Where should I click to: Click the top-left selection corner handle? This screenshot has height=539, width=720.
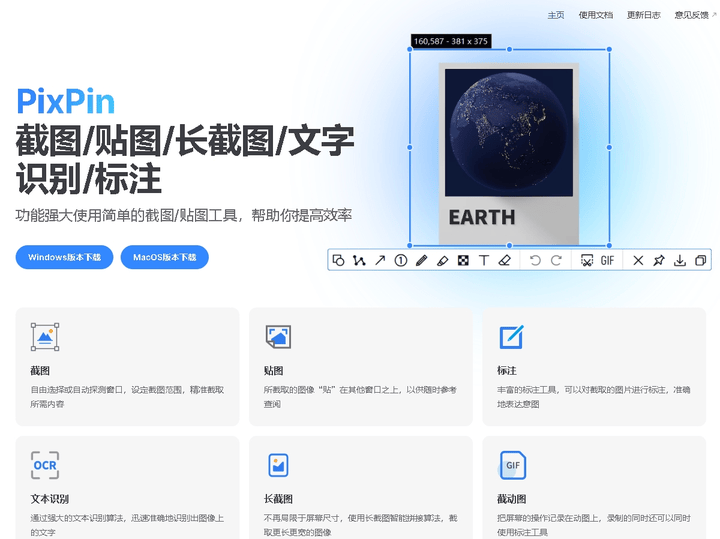(x=410, y=49)
